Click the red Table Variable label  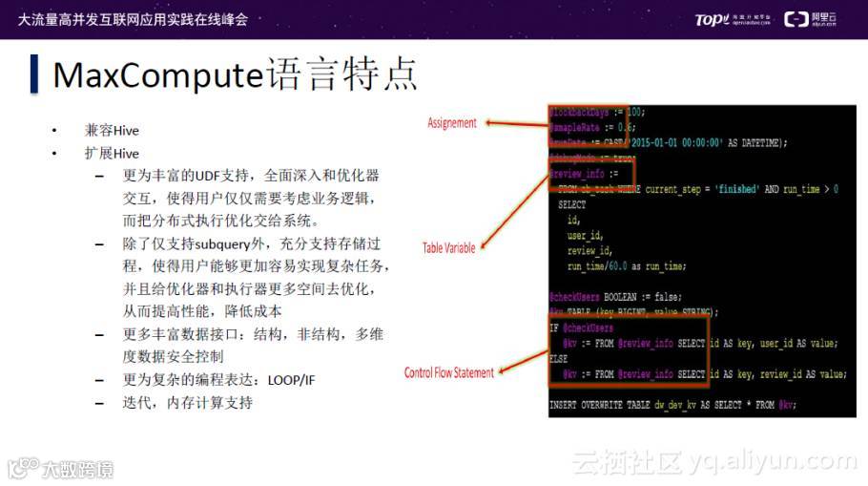(x=449, y=247)
